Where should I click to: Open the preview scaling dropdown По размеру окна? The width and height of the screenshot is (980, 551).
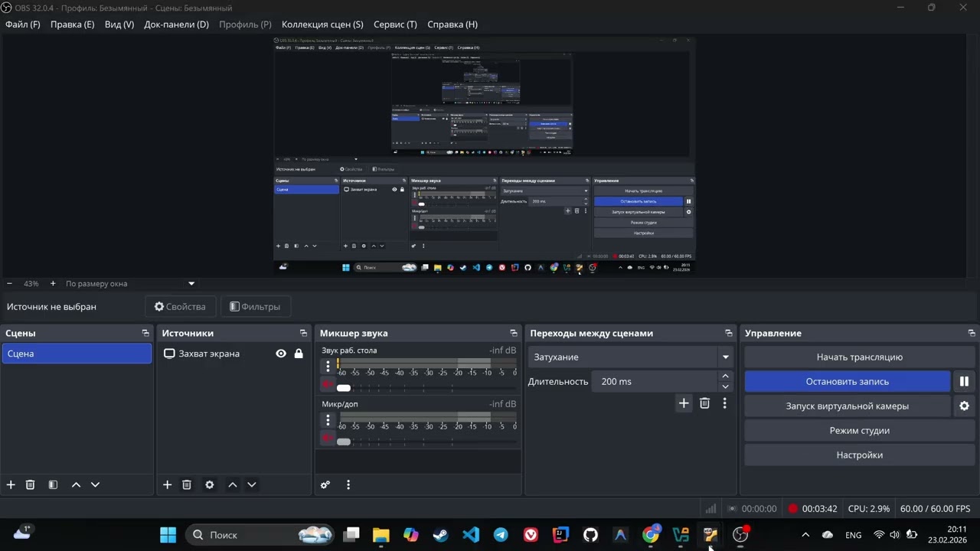coord(129,283)
